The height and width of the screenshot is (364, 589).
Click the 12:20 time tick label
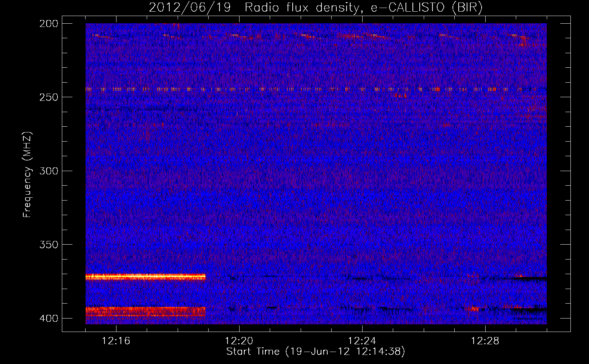239,341
